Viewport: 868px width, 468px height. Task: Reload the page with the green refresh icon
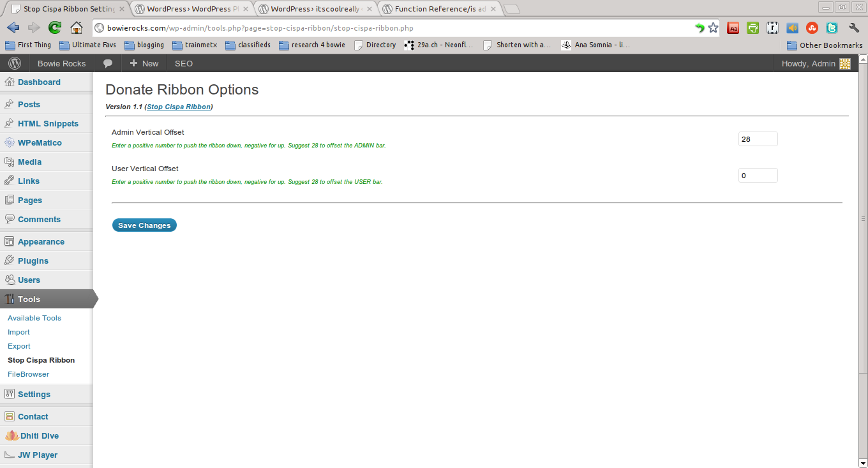coord(55,27)
